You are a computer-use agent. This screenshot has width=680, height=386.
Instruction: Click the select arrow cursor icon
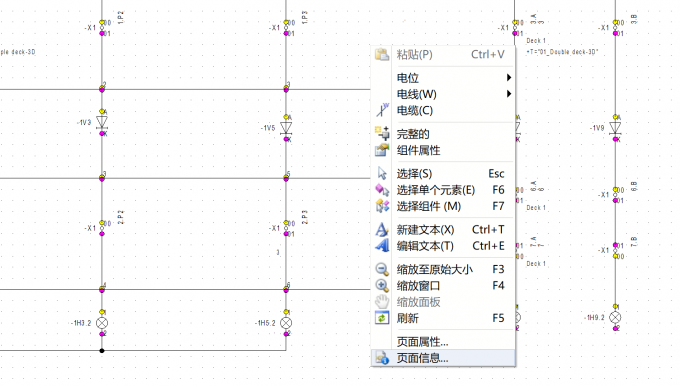pos(382,173)
